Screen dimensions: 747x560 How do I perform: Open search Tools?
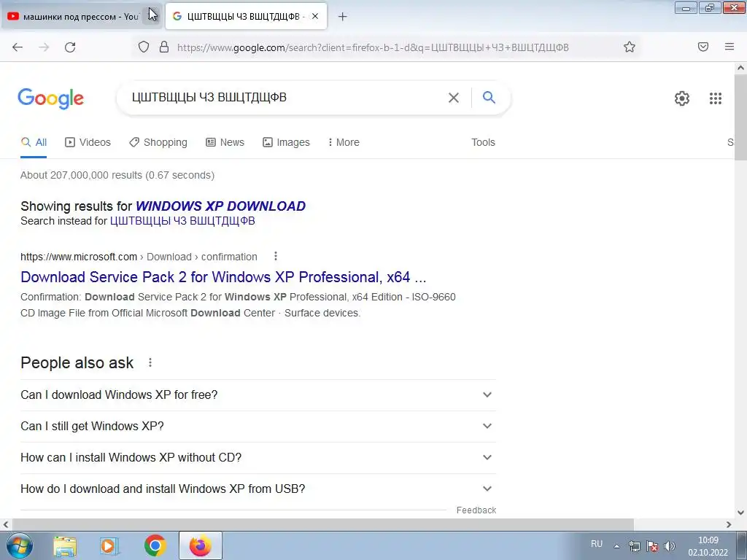483,142
